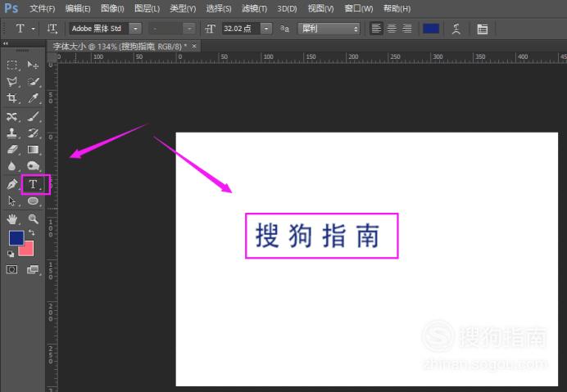Select the Path Selection tool
This screenshot has width=567, height=392.
point(12,201)
